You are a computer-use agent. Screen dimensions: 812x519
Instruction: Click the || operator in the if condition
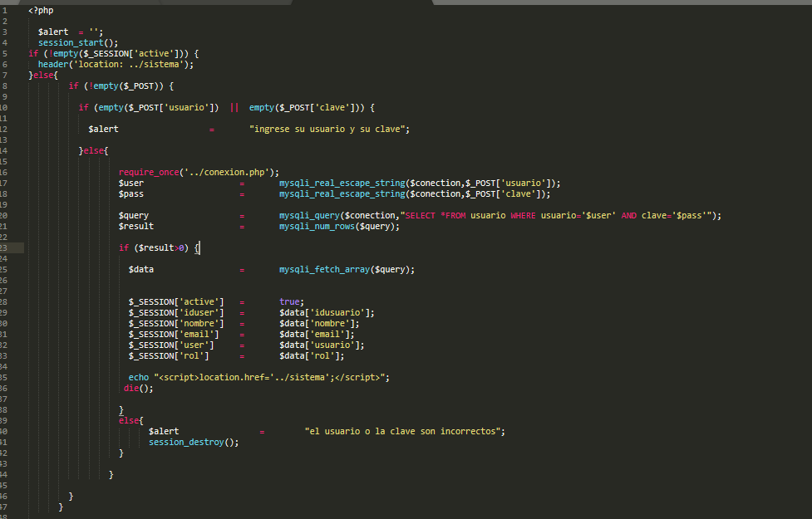click(x=234, y=108)
